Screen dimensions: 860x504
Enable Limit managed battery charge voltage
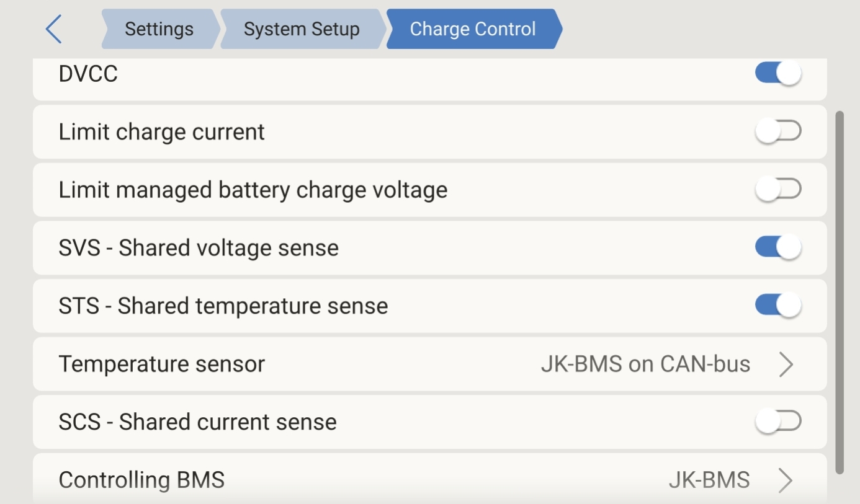[778, 189]
